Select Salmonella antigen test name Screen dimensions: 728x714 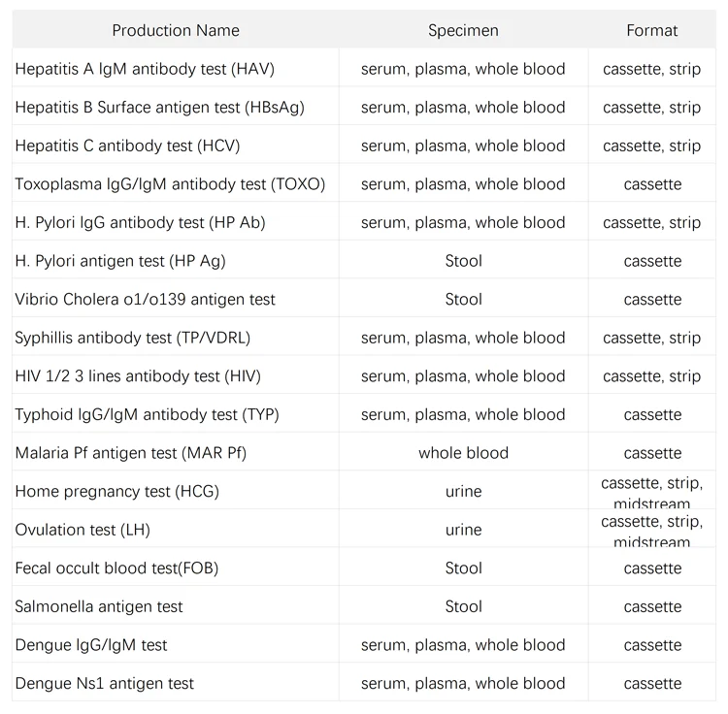coord(99,606)
